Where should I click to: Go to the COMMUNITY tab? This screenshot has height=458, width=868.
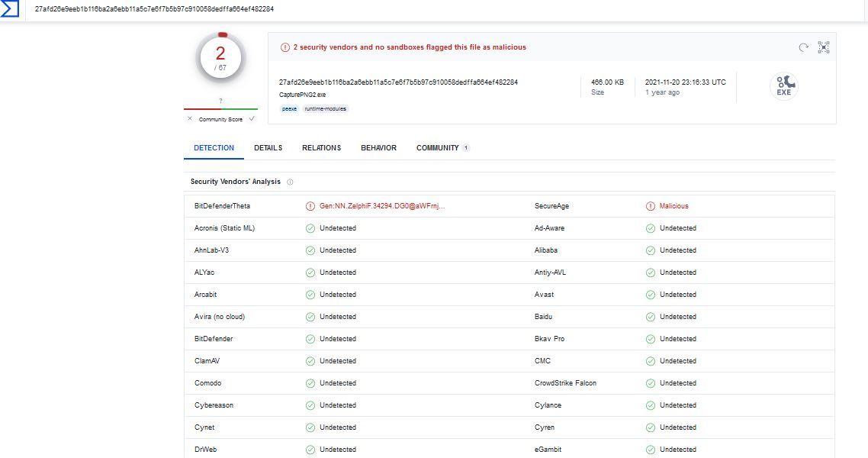click(443, 148)
